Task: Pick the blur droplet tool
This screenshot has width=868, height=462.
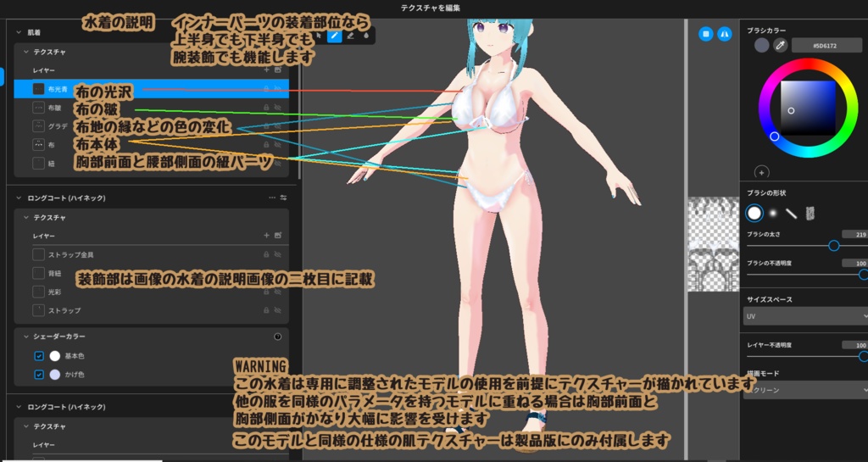Action: click(366, 36)
